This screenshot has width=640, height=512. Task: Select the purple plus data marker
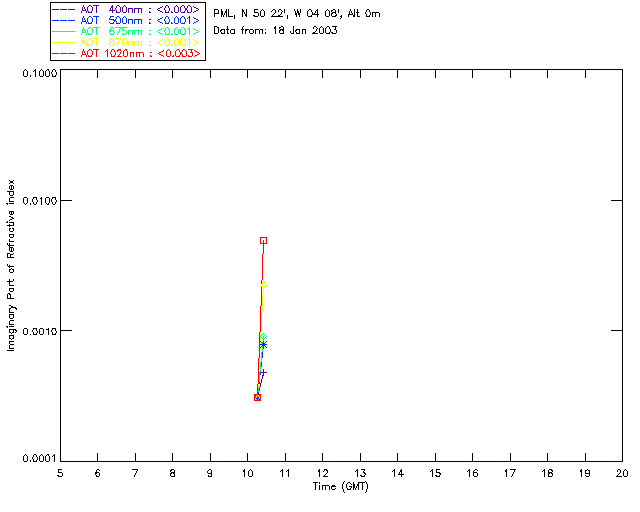click(264, 372)
